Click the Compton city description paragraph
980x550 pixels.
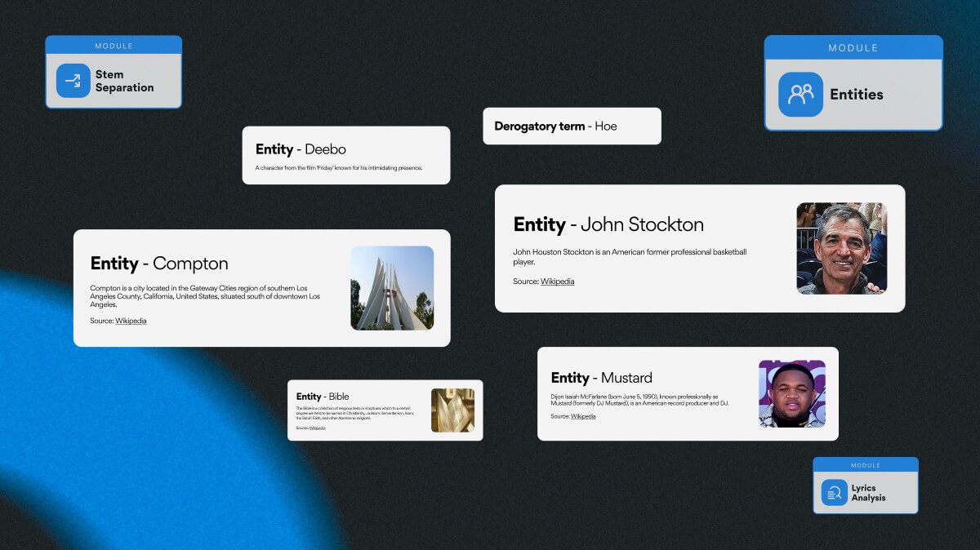205,296
